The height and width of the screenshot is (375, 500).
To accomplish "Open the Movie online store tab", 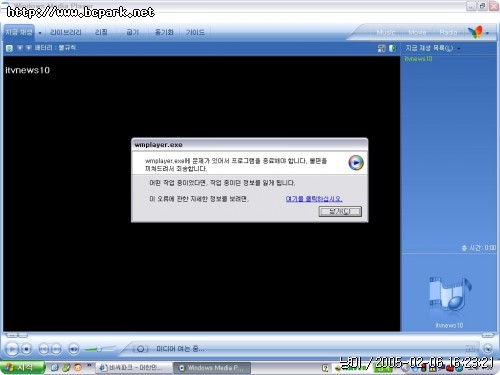I will pyautogui.click(x=417, y=32).
